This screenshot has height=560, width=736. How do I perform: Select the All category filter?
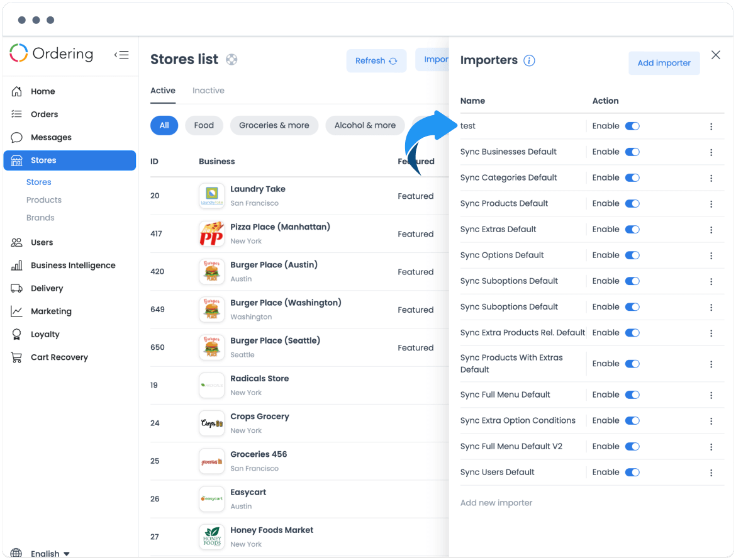coord(164,125)
